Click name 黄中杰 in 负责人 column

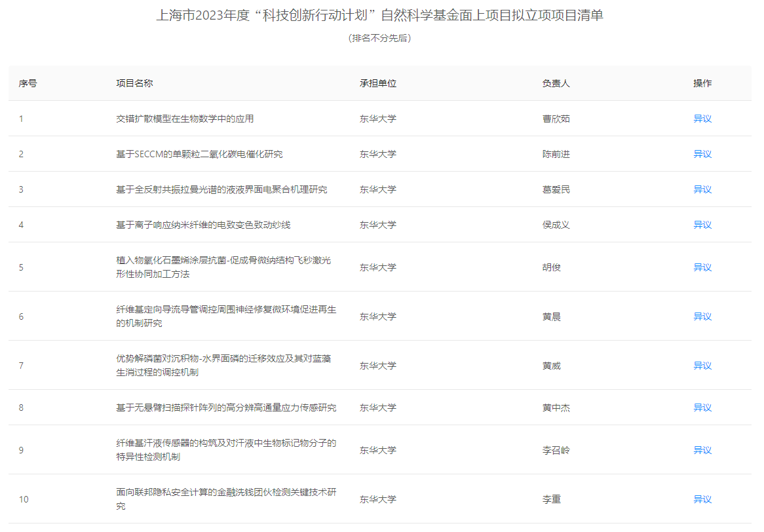click(556, 408)
